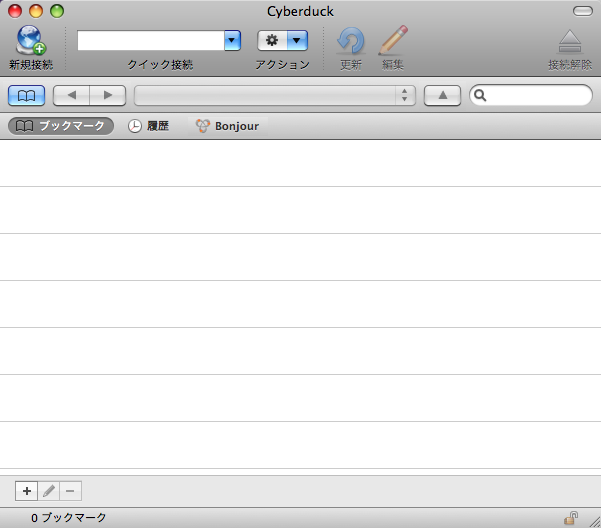
Task: Click inside the Quick Connect text field
Action: 151,41
